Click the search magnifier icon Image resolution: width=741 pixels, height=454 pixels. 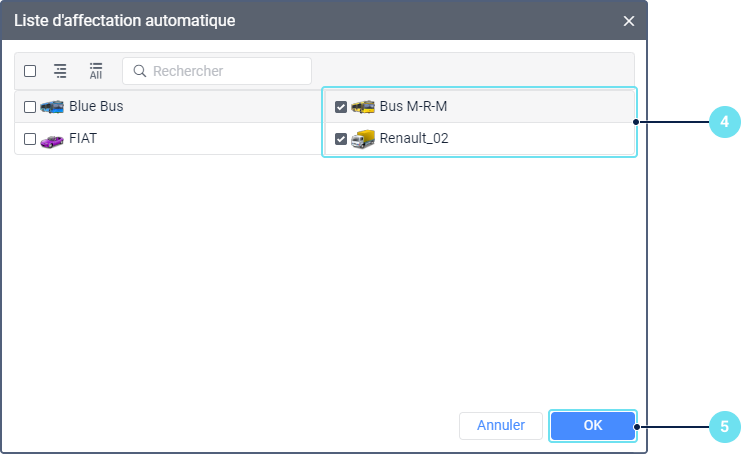pyautogui.click(x=140, y=71)
